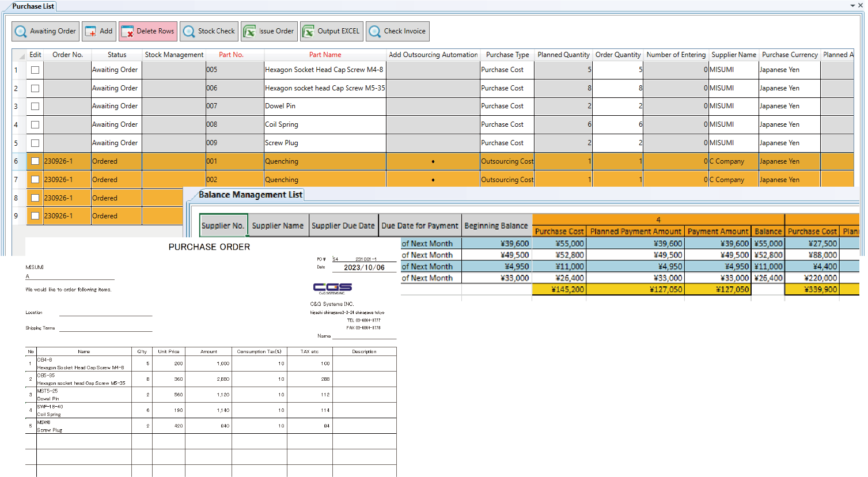This screenshot has width=868, height=477.
Task: Select the Purchase List tab
Action: [33, 6]
